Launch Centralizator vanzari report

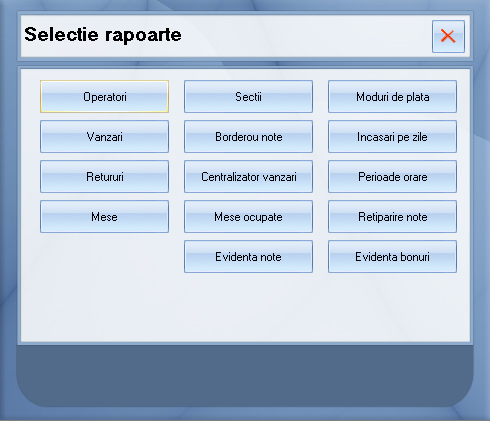248,177
